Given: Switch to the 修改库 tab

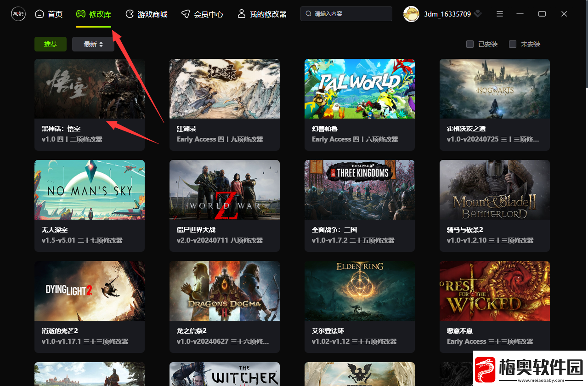Looking at the screenshot, I should coord(94,14).
